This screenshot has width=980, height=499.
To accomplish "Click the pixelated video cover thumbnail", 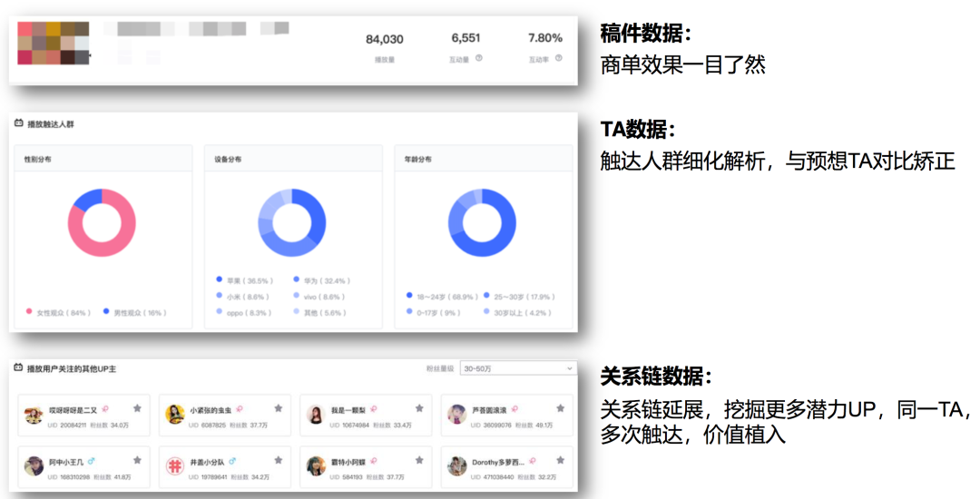I will pos(54,43).
